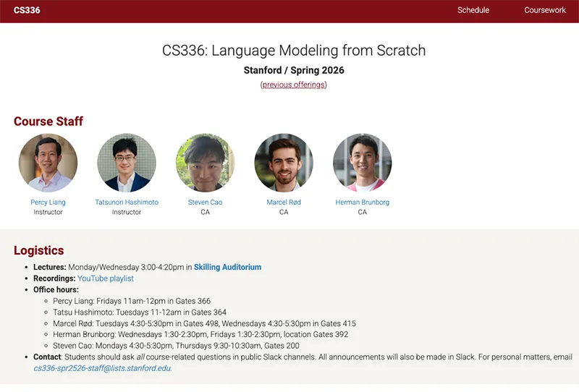Click the 'Lectures:' label
This screenshot has width=579, height=392.
point(50,267)
